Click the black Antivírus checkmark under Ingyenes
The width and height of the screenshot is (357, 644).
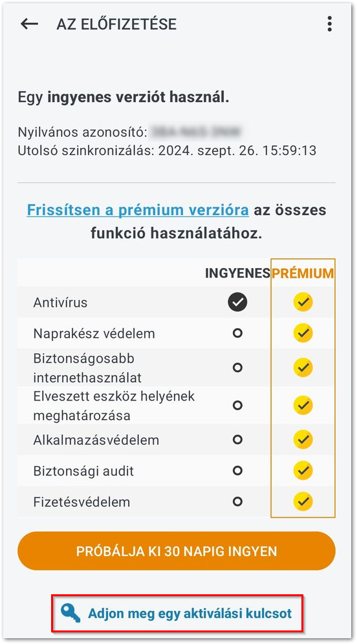[237, 303]
